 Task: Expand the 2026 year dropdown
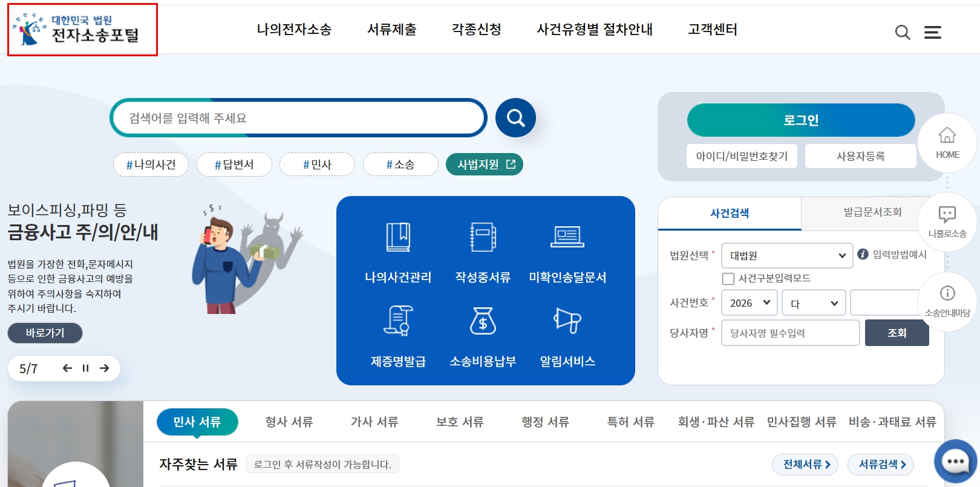point(750,303)
